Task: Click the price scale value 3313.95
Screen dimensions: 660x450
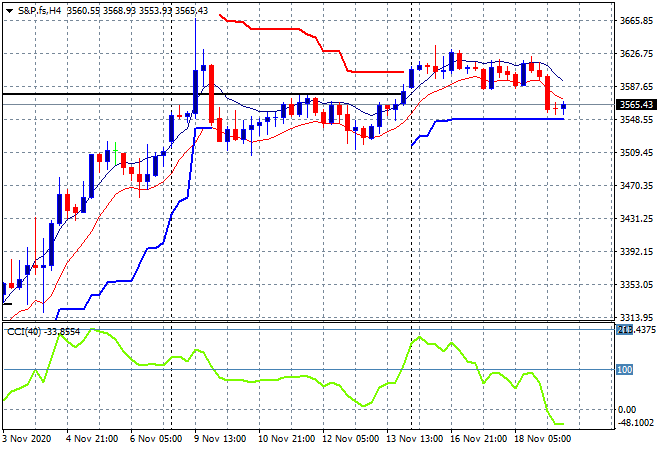Action: point(636,317)
